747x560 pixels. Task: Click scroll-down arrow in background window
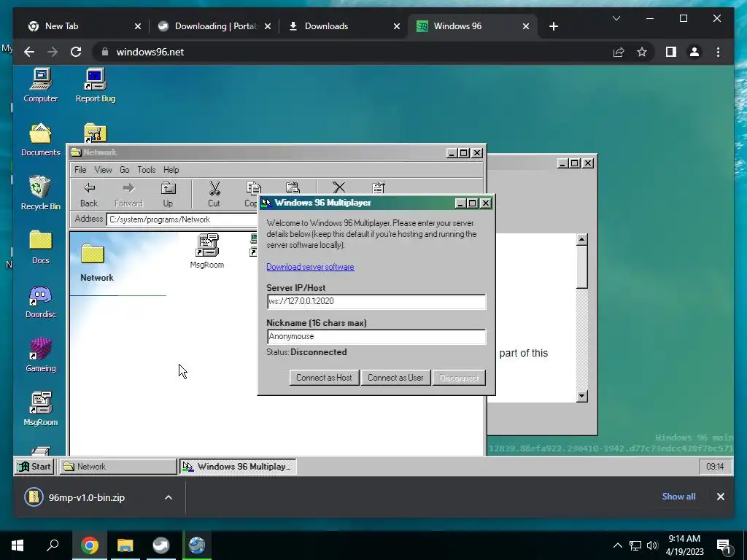[x=581, y=396]
